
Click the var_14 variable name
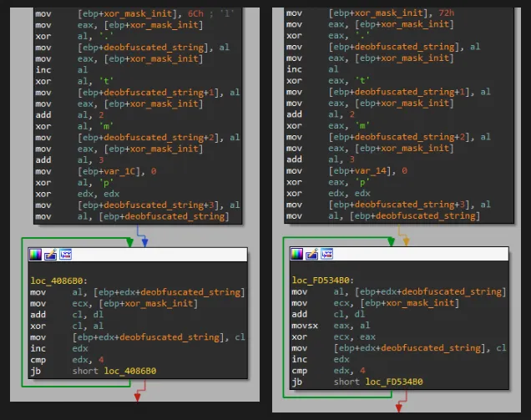pos(371,170)
